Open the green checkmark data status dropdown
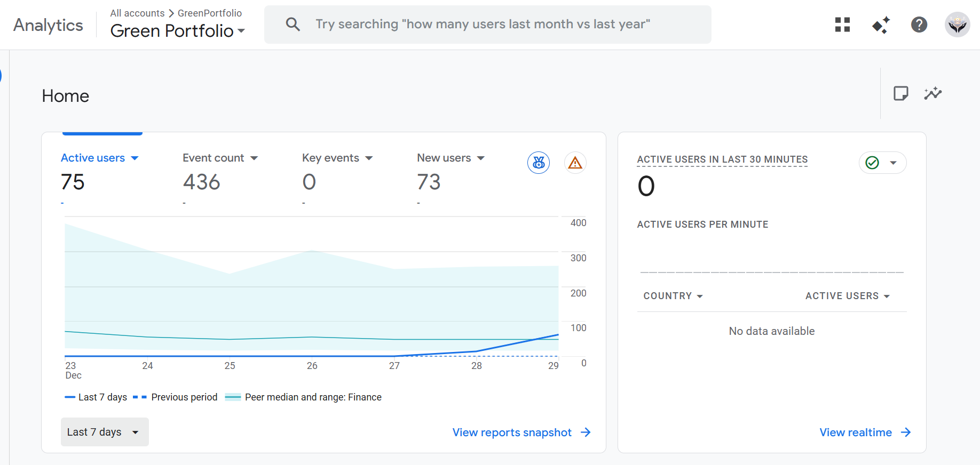980x465 pixels. click(882, 163)
